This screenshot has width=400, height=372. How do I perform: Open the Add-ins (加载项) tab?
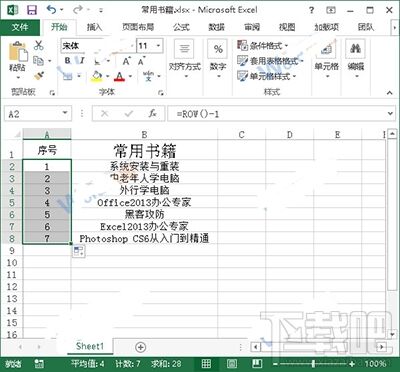327,27
